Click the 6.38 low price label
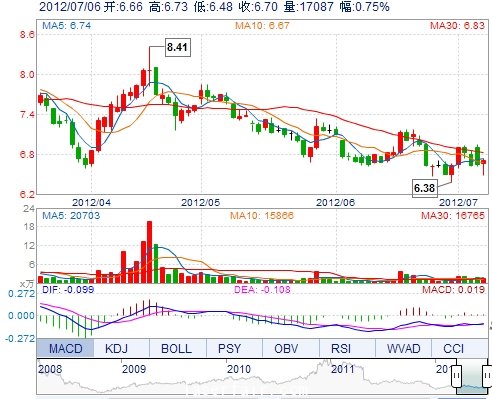 point(425,188)
